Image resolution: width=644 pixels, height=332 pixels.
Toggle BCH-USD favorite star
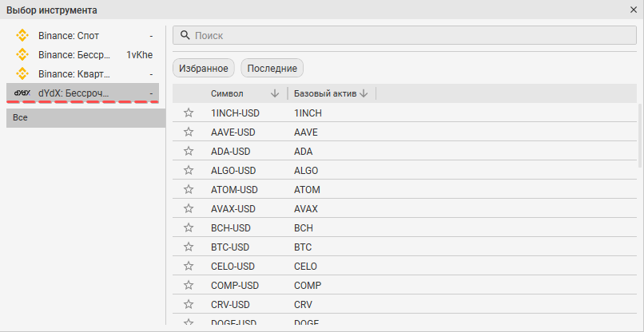click(x=189, y=227)
